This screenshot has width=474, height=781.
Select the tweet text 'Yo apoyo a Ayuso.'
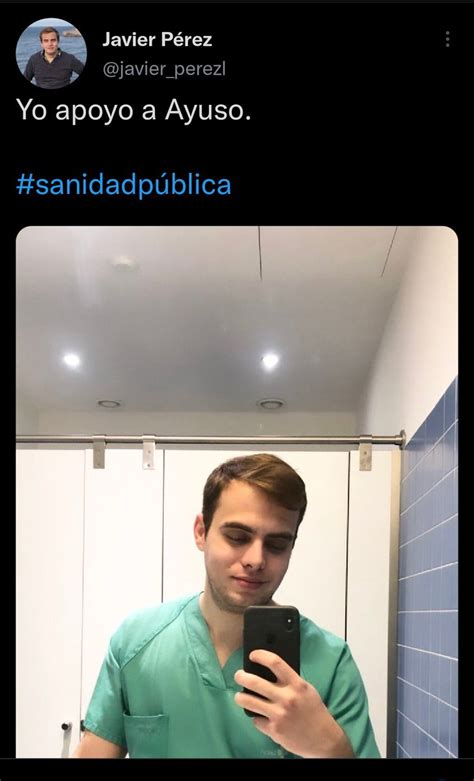pyautogui.click(x=133, y=111)
